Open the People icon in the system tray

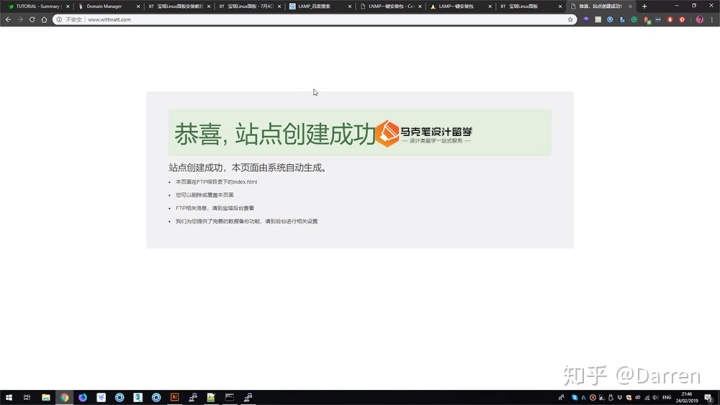pyautogui.click(x=561, y=397)
